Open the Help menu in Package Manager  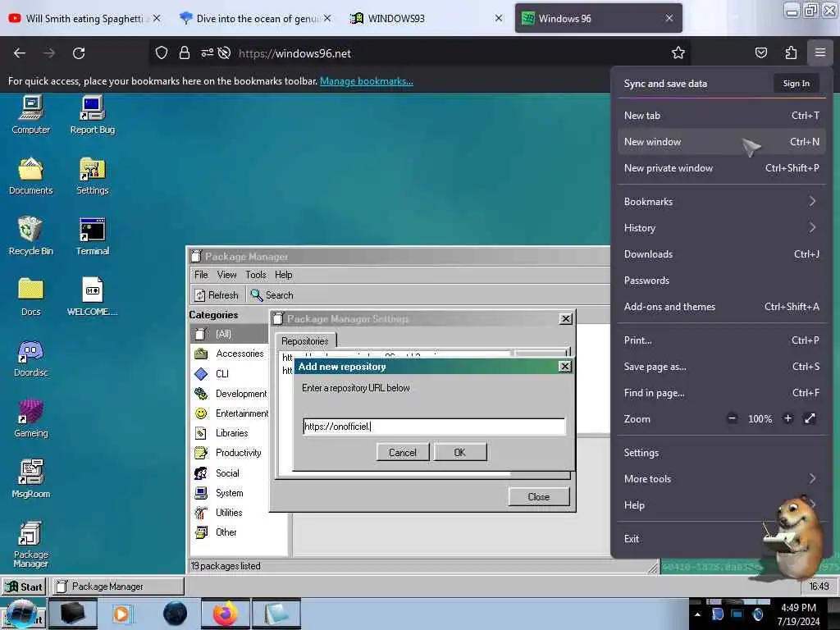pos(283,275)
